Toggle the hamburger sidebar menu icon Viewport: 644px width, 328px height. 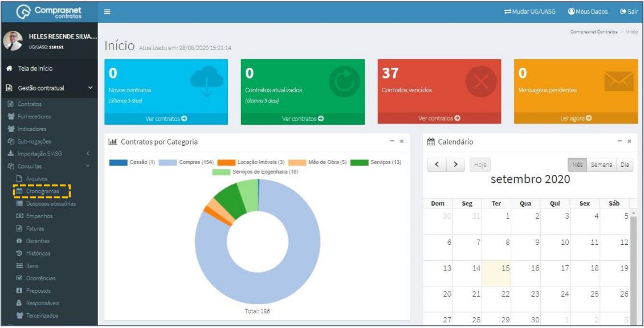[x=107, y=12]
